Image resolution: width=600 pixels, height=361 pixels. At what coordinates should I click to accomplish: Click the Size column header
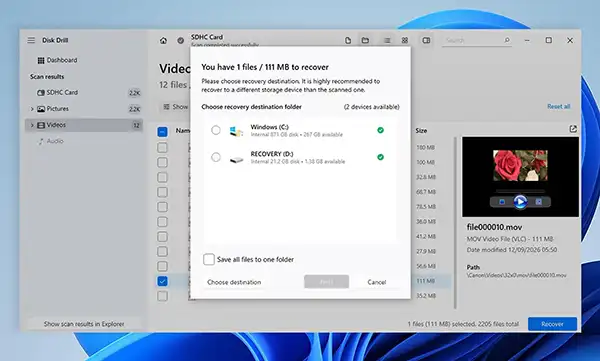421,131
